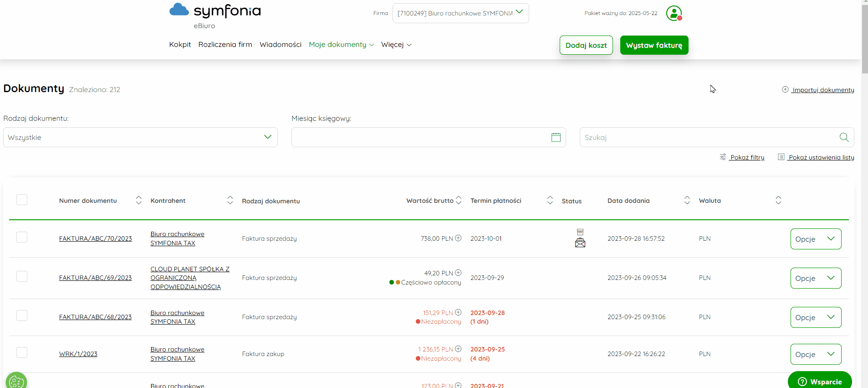Click plus icon next to 49,20 PLN
Viewport: 868px width, 388px height.
(458, 273)
